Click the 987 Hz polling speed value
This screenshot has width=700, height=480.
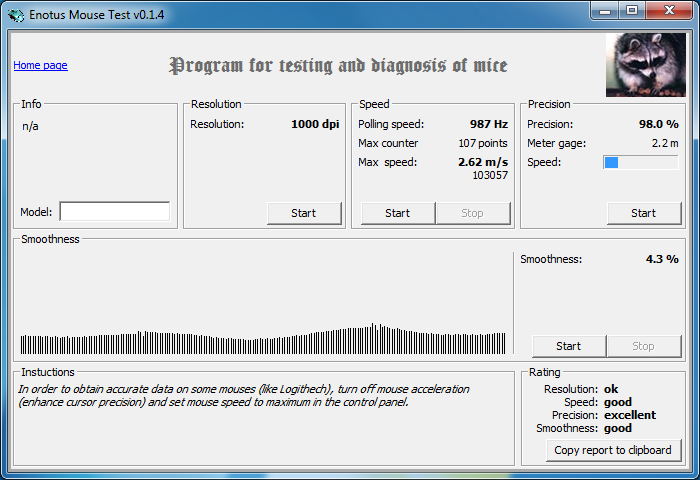tap(489, 124)
